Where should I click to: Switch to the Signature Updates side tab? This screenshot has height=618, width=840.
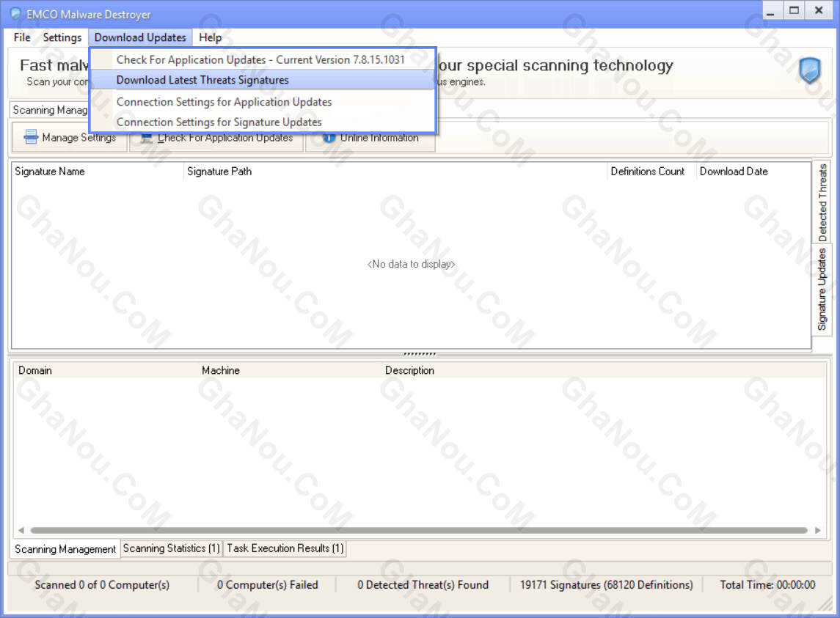tap(822, 289)
